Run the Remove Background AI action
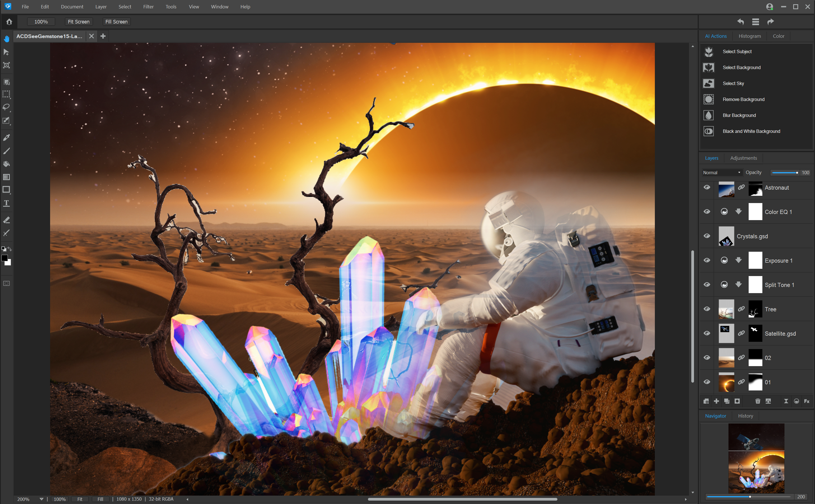Image resolution: width=815 pixels, height=504 pixels. (743, 99)
